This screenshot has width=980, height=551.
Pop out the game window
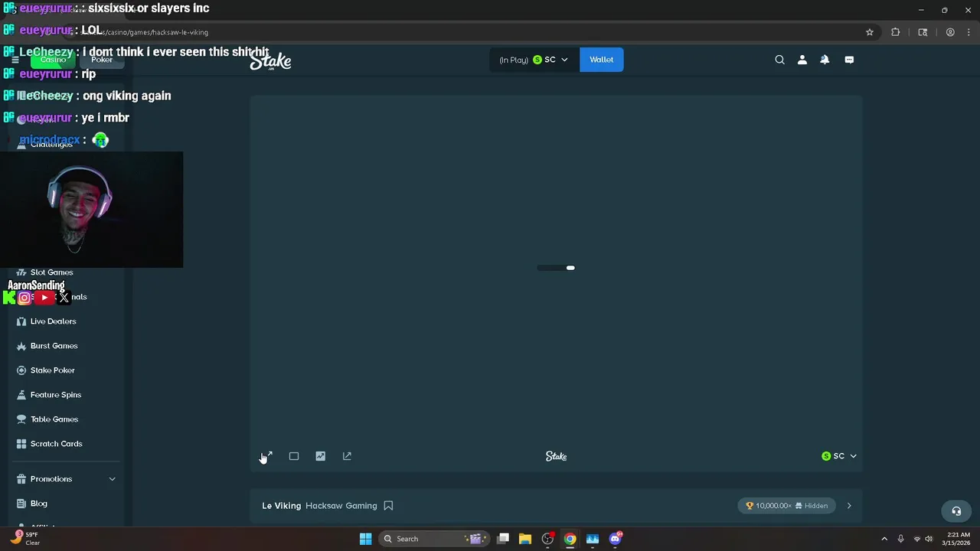point(347,456)
